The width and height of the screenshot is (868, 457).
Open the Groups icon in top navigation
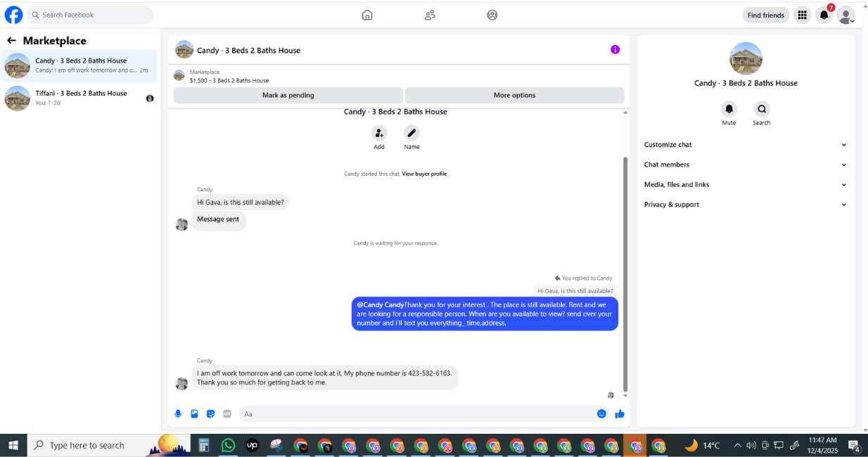(x=492, y=15)
